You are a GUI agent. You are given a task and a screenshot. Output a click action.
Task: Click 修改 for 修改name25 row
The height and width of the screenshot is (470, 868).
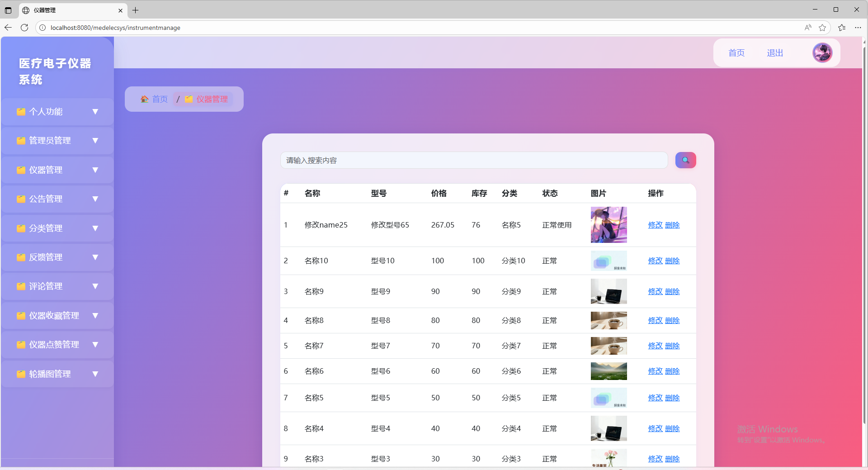point(655,225)
